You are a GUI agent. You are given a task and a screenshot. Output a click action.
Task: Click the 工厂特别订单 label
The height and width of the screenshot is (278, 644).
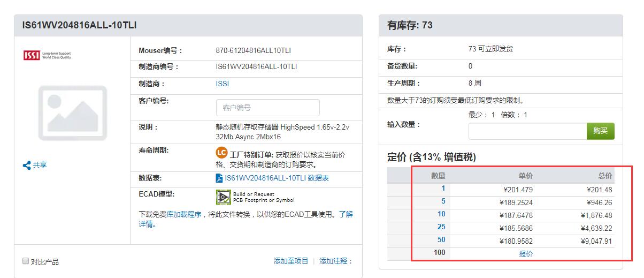pyautogui.click(x=251, y=154)
